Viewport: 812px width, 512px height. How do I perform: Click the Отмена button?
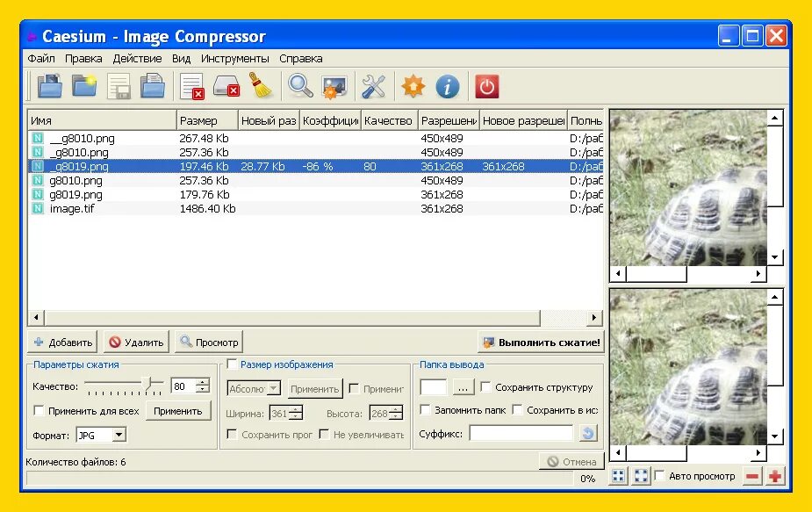(571, 461)
